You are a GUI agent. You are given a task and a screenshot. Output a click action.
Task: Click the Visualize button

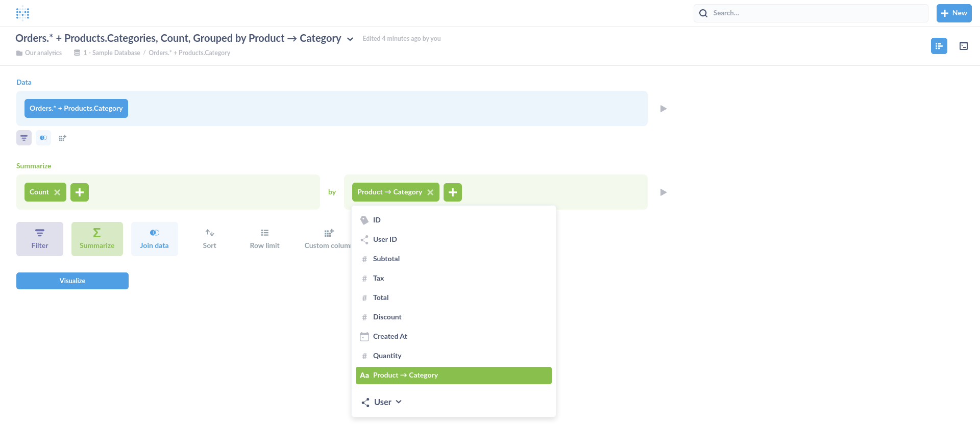click(x=72, y=281)
